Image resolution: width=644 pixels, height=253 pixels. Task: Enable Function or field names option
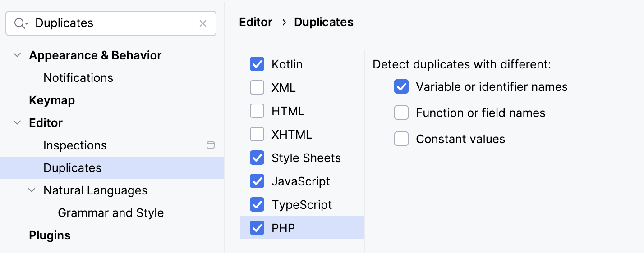click(x=401, y=113)
